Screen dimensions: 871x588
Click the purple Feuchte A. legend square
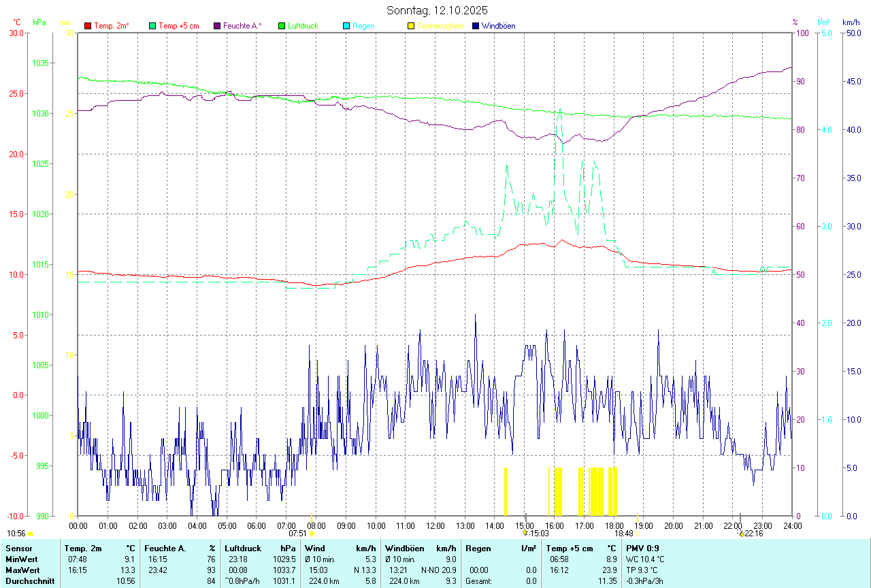[217, 26]
